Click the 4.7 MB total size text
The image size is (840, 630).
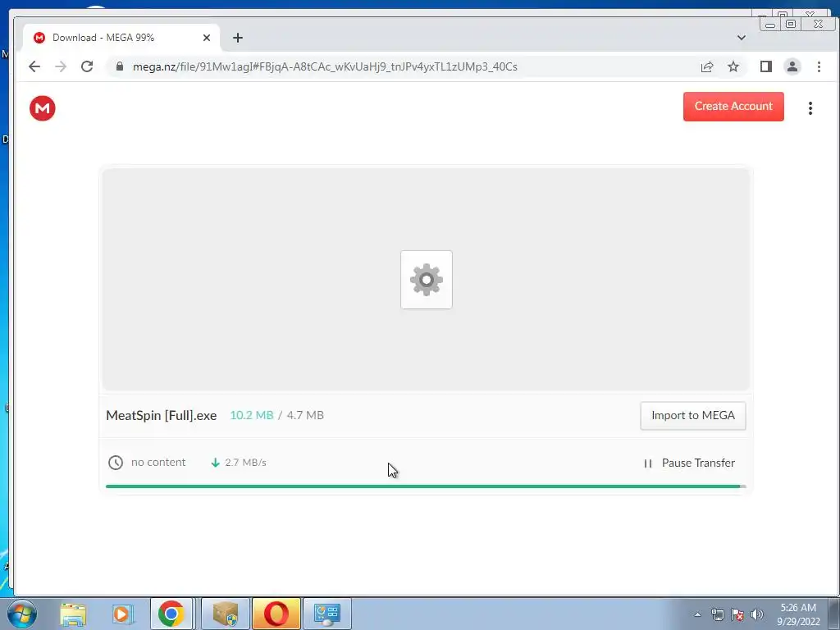pyautogui.click(x=305, y=415)
